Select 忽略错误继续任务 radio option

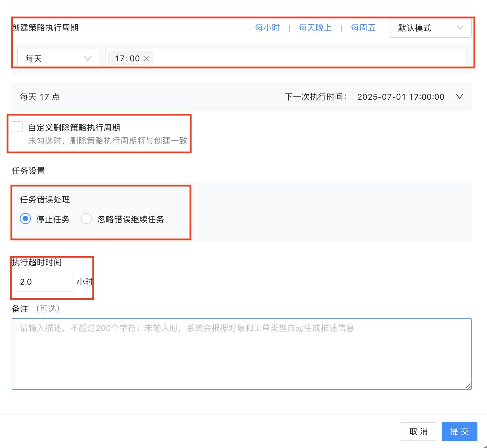[86, 219]
